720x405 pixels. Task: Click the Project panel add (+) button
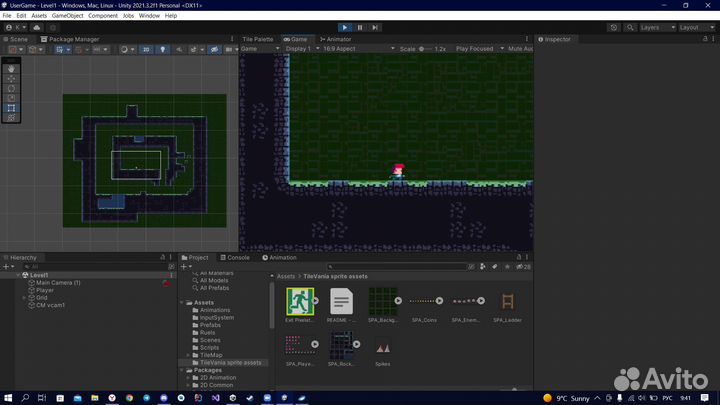click(x=186, y=267)
